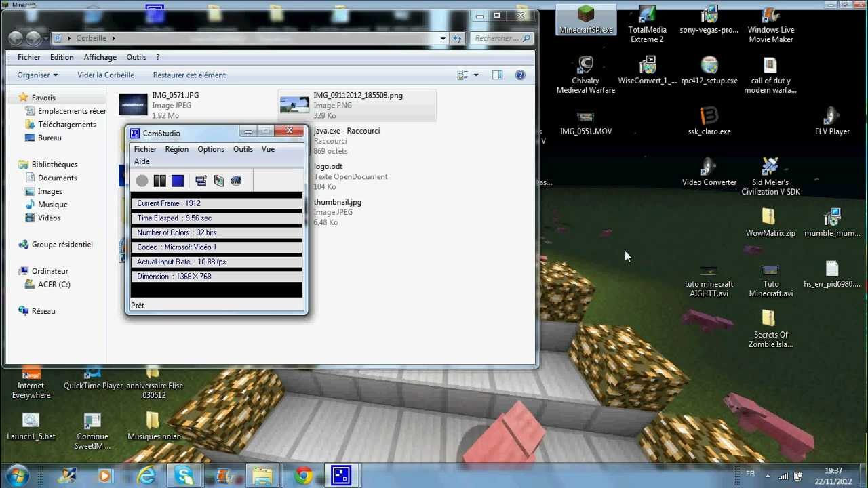The height and width of the screenshot is (488, 868).
Task: Open the Organiser dropdown in Explorer
Action: (x=37, y=75)
